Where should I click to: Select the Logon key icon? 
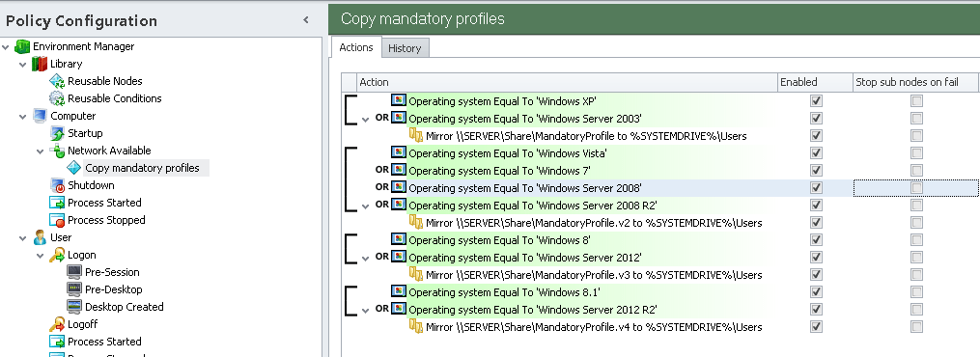click(x=57, y=255)
